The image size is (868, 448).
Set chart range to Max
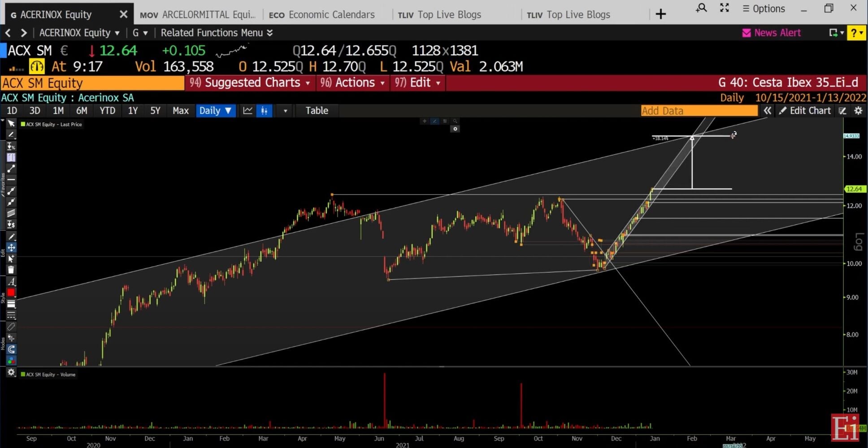click(181, 111)
